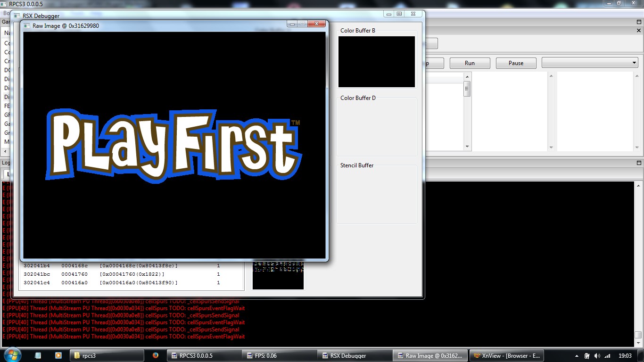Launch Firefox from the taskbar
The height and width of the screenshot is (362, 644).
pyautogui.click(x=155, y=355)
